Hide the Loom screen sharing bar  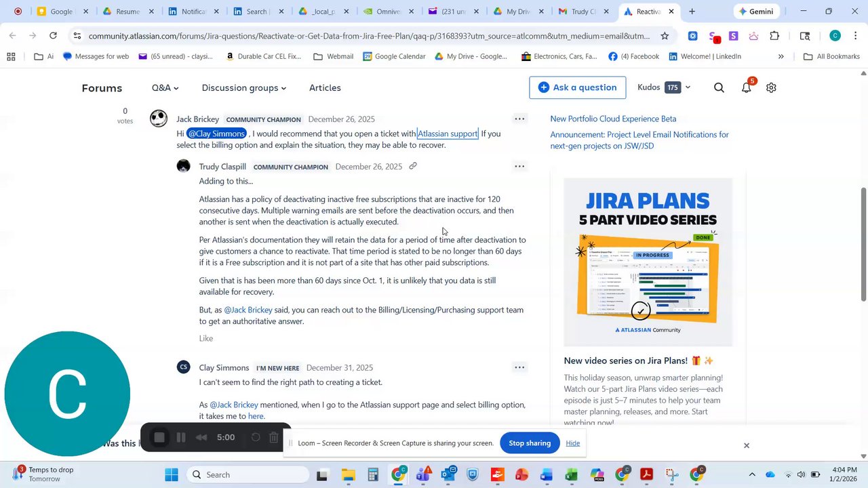(573, 443)
